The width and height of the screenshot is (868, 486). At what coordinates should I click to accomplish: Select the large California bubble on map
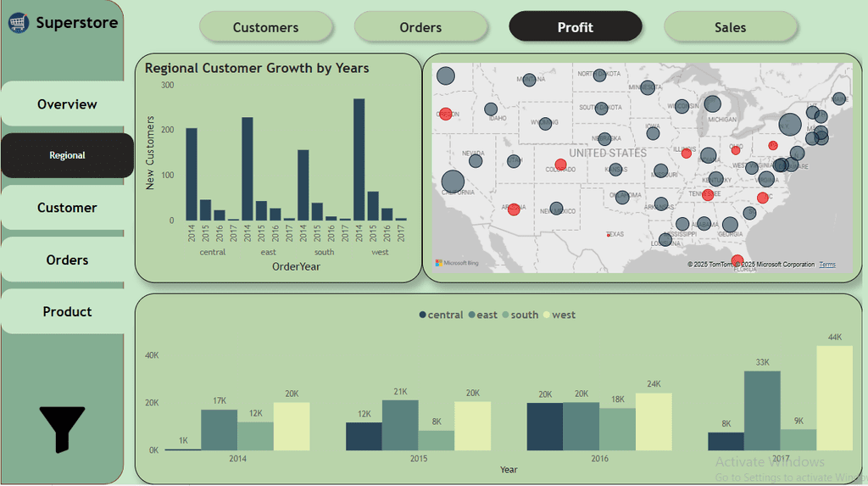453,182
